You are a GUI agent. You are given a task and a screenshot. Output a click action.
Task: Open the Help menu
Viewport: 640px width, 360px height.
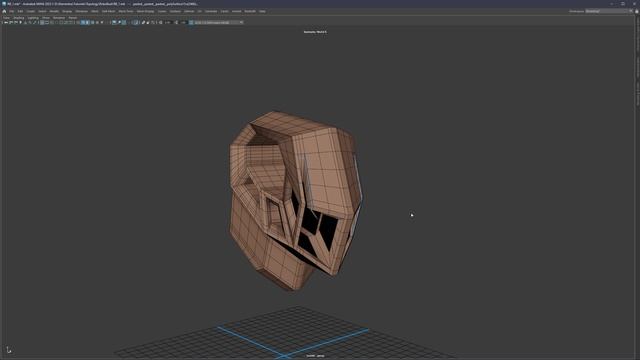pyautogui.click(x=262, y=11)
